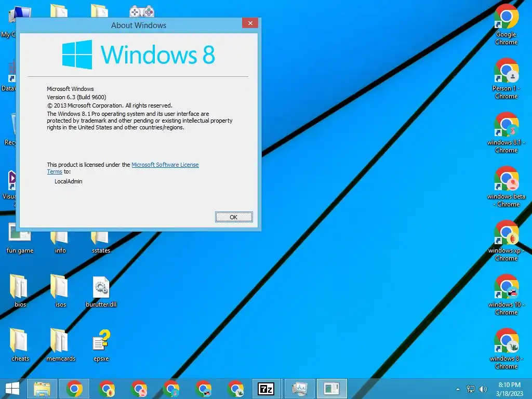Screen dimensions: 532x399
Task: Open the bios folder
Action: click(20, 291)
